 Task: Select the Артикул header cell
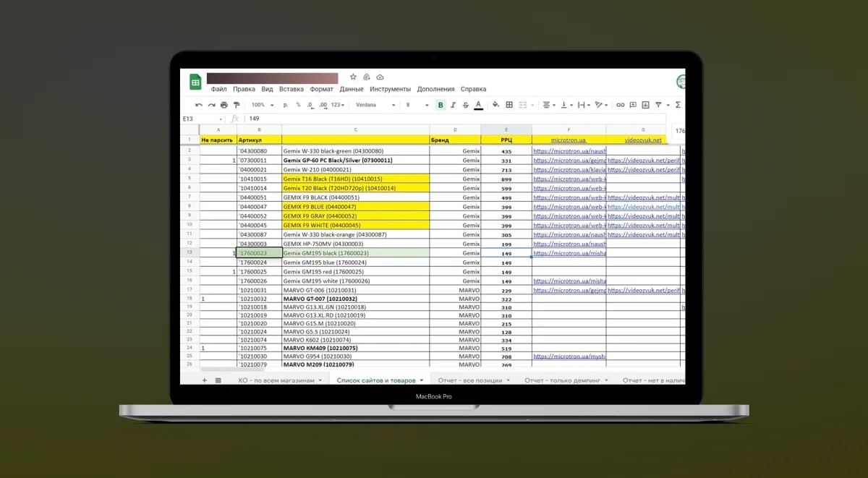pos(259,140)
